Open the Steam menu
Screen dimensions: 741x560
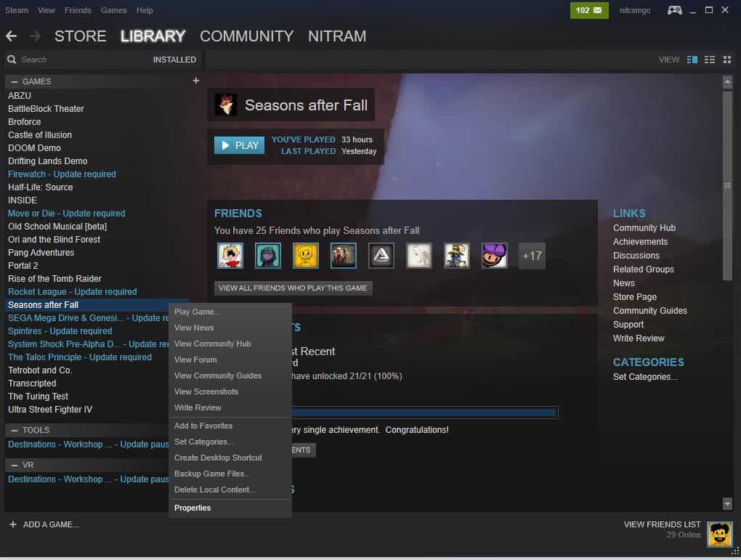(x=17, y=10)
